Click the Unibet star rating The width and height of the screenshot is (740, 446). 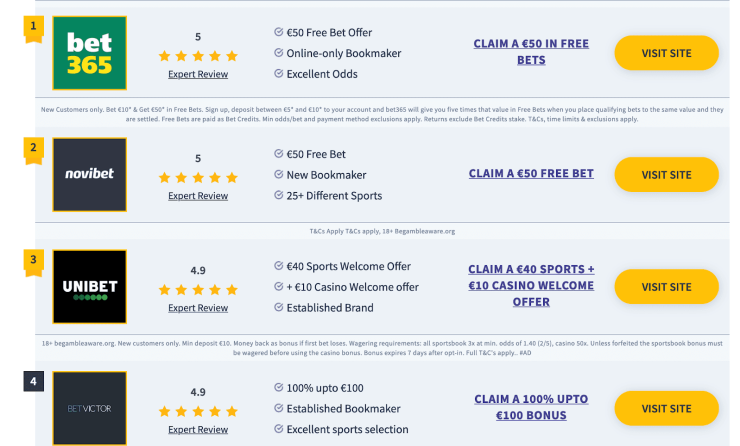(x=198, y=290)
